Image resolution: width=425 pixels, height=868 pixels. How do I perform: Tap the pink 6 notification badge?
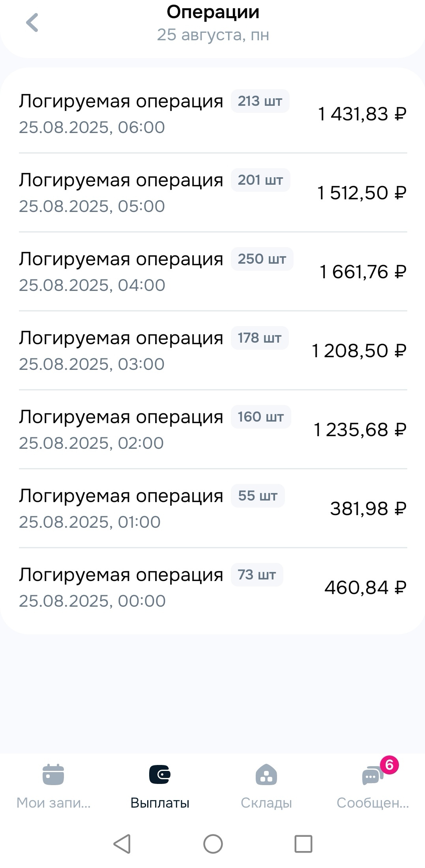click(x=389, y=765)
